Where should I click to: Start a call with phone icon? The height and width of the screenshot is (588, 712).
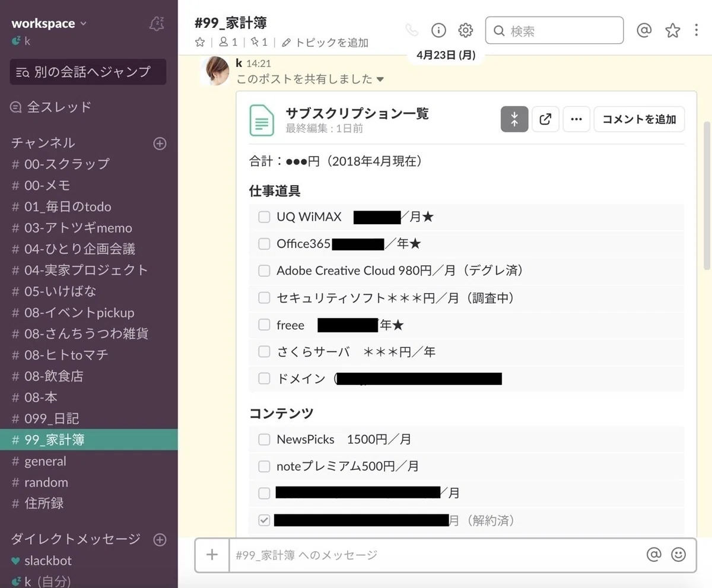[x=412, y=30]
